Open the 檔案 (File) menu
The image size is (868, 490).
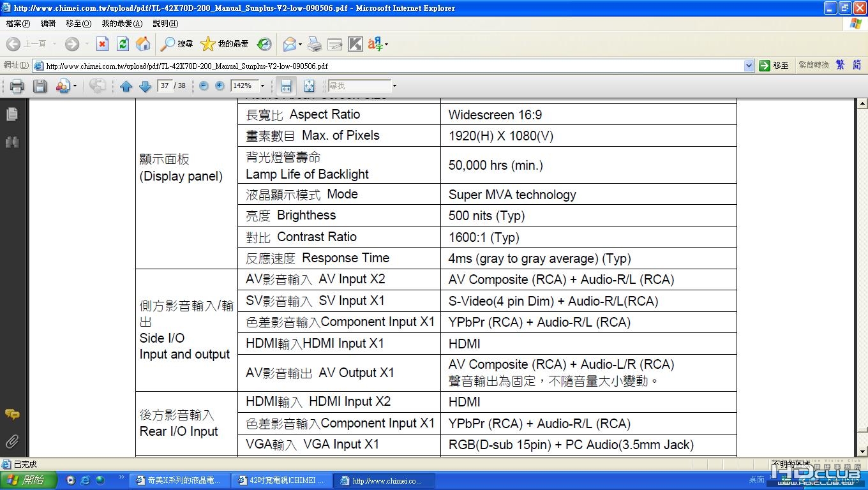[17, 24]
